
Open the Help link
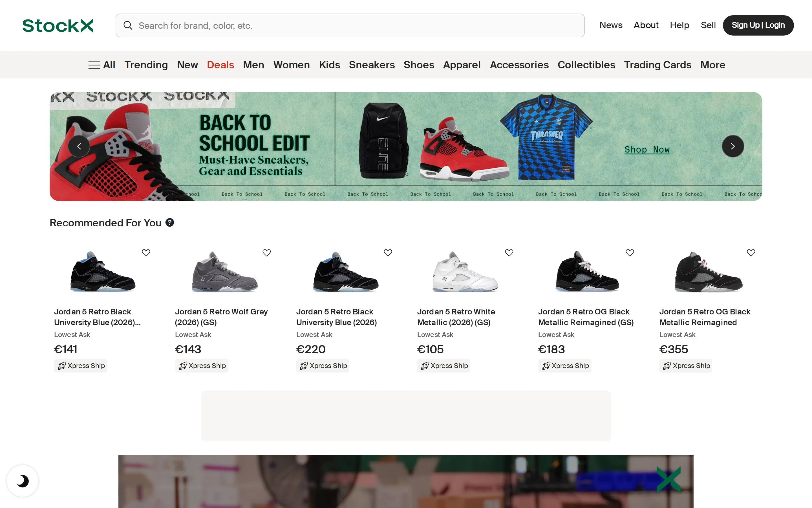[679, 25]
